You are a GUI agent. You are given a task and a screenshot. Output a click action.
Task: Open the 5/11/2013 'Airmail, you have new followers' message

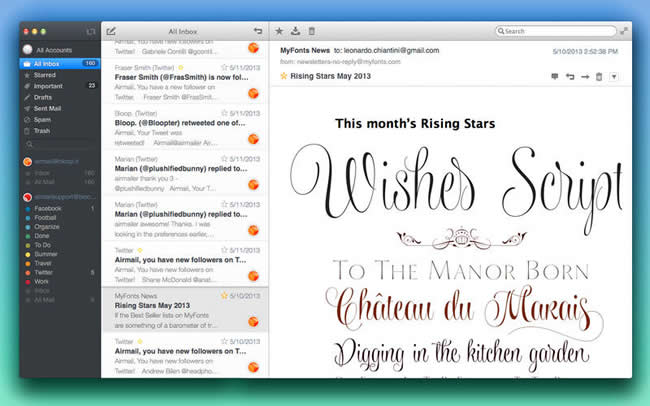coord(185,265)
